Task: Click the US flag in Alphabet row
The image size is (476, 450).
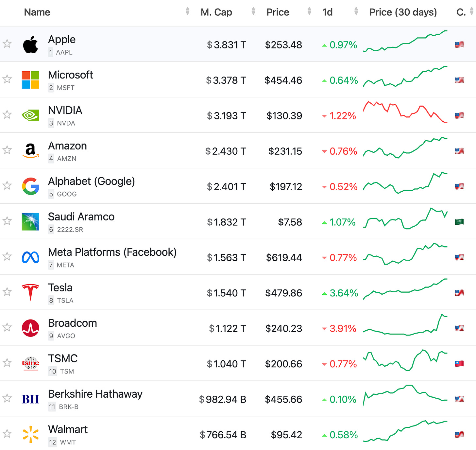Action: pyautogui.click(x=459, y=186)
